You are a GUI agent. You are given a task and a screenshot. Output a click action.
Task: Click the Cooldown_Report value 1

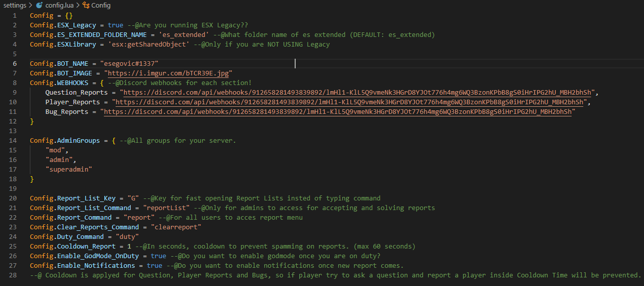tap(129, 246)
